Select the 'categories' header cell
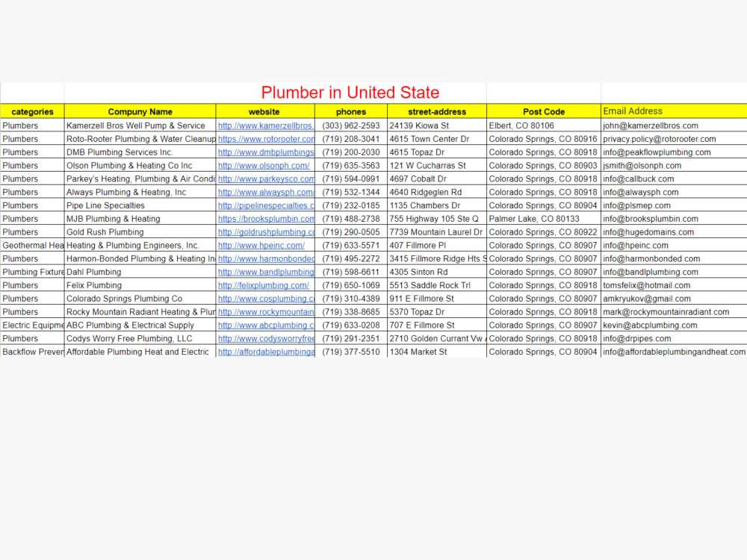Screen dimensions: 747x560 pyautogui.click(x=32, y=111)
